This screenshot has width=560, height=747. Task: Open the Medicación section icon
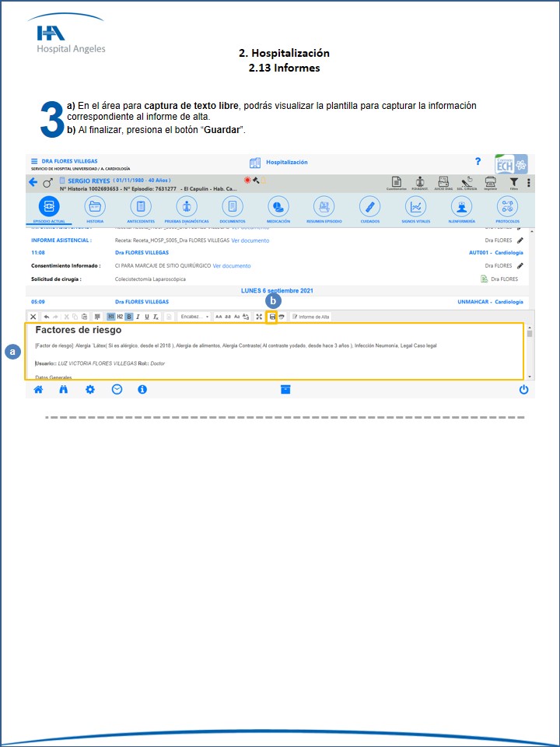[278, 206]
